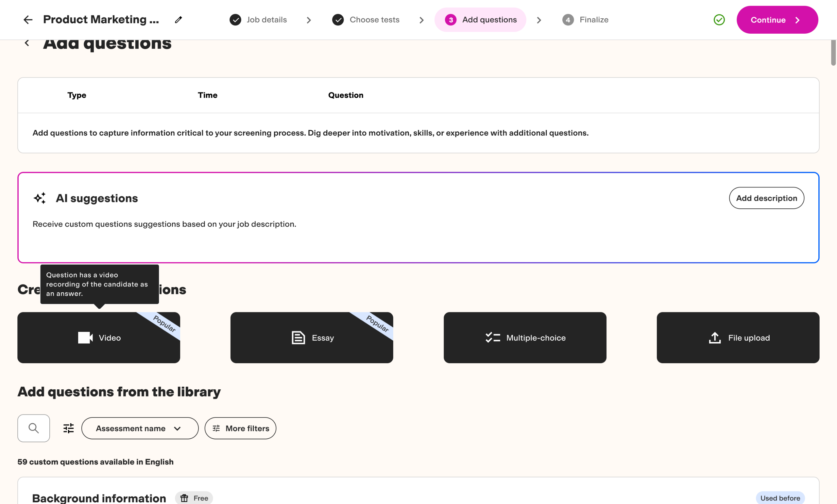Jump to Finalize step
This screenshot has height=504, width=837.
point(585,20)
